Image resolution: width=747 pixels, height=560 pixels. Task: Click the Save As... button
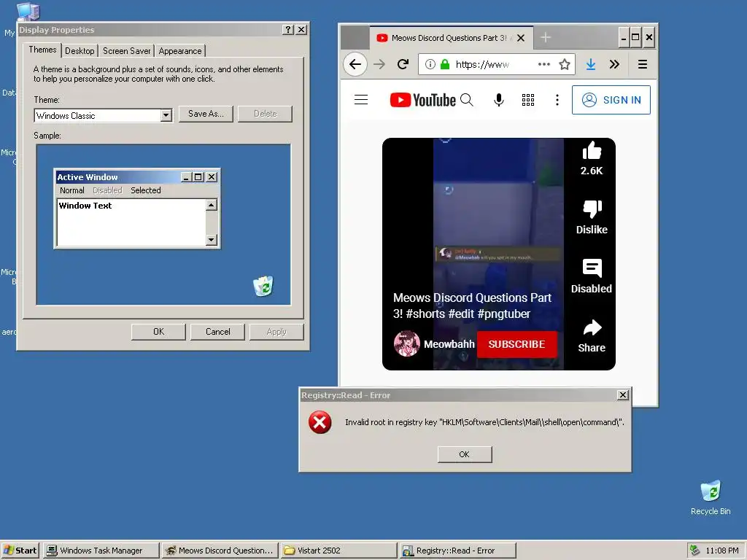(206, 114)
